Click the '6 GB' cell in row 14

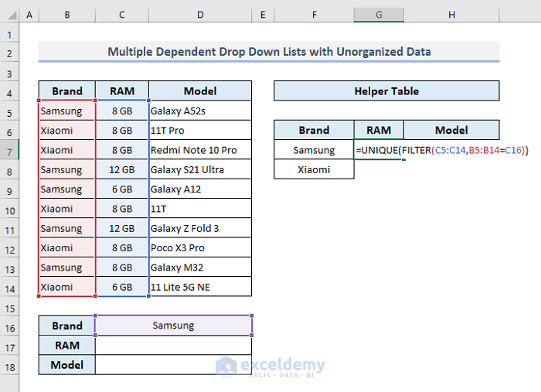coord(122,287)
